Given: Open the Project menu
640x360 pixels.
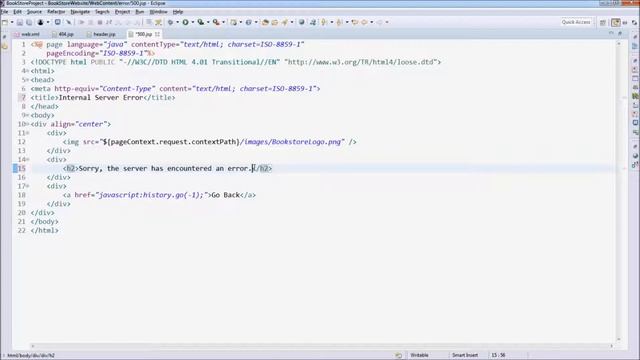Looking at the screenshot, I should coord(122,12).
